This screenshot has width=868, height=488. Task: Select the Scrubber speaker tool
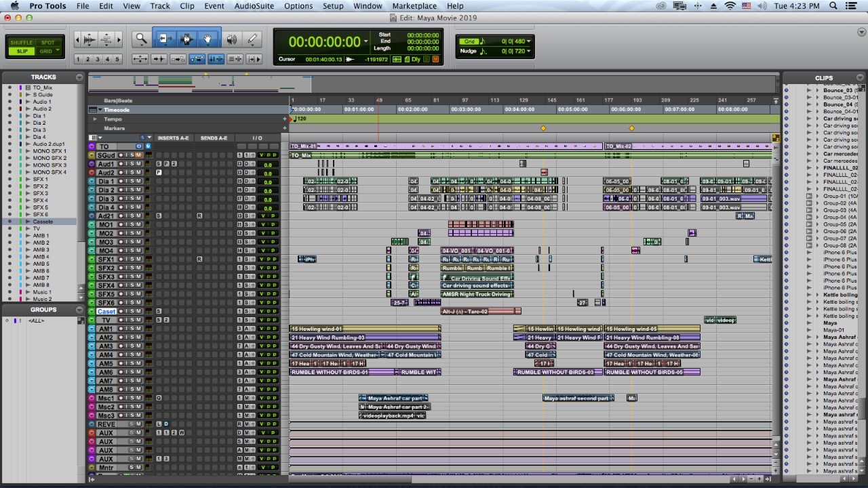pos(232,39)
